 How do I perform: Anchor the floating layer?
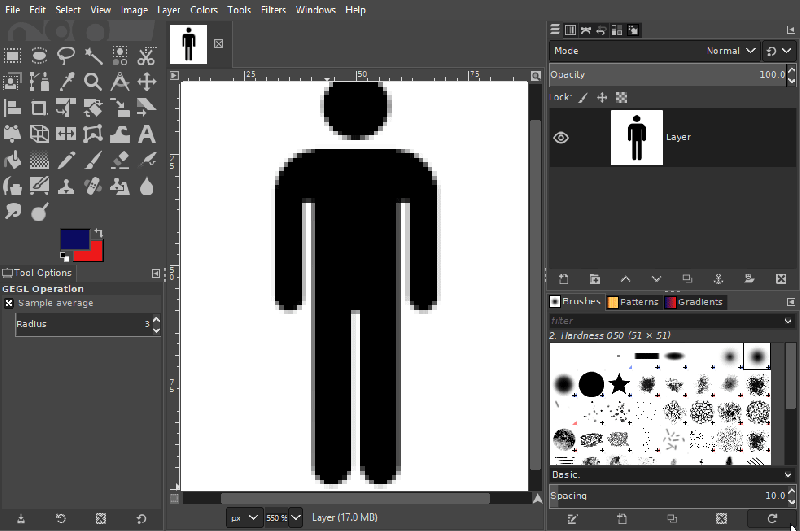coord(718,279)
